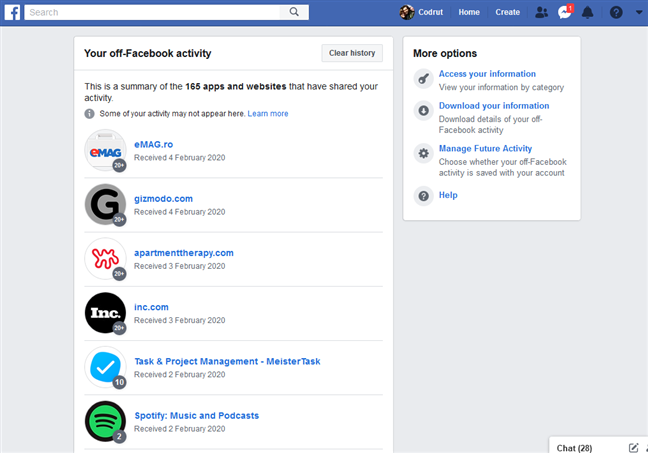Screen dimensions: 648x453
Task: Click the 'Your off-Facebook activity' heading
Action: (148, 53)
